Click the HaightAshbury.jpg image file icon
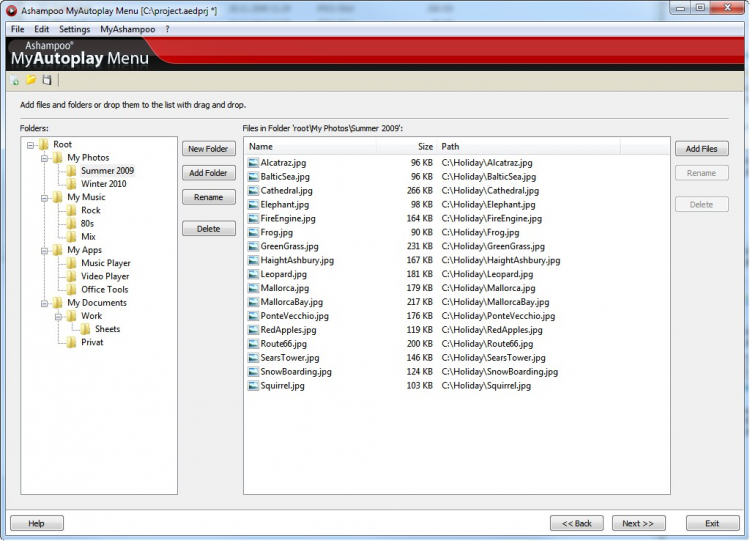 [x=253, y=260]
